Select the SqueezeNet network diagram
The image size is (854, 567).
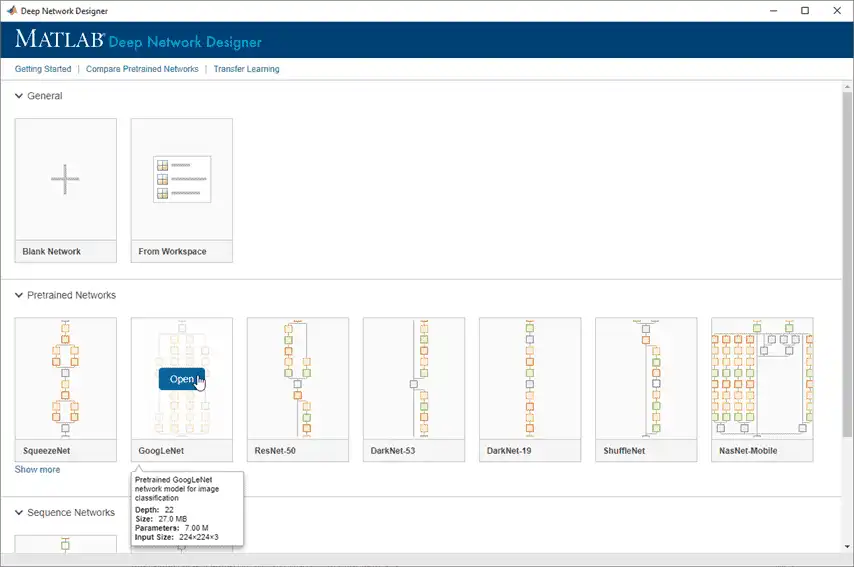[x=65, y=379]
